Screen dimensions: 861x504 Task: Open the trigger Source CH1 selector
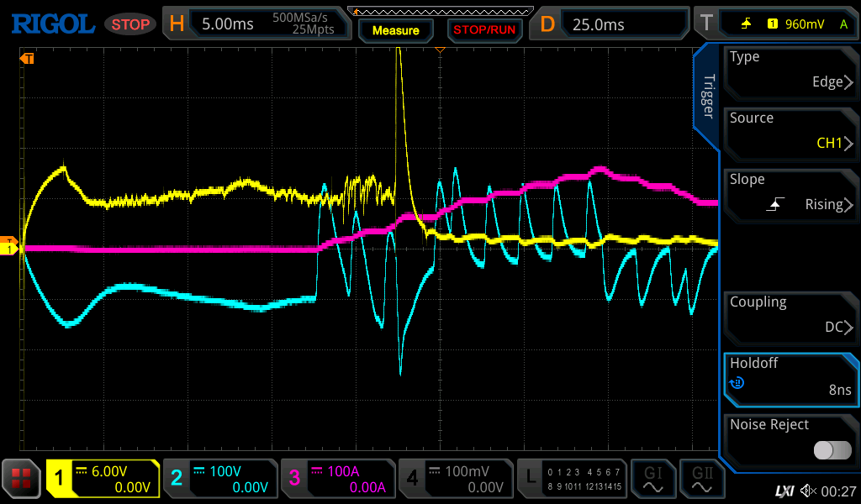[x=790, y=132]
